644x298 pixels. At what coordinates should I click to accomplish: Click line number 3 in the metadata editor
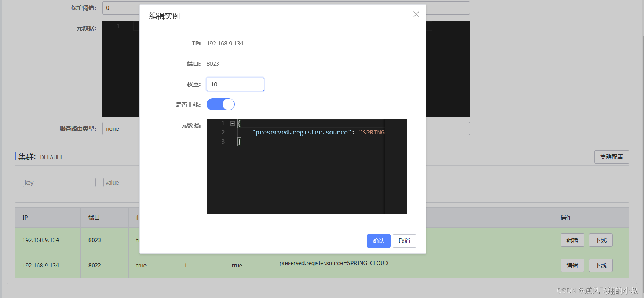223,142
